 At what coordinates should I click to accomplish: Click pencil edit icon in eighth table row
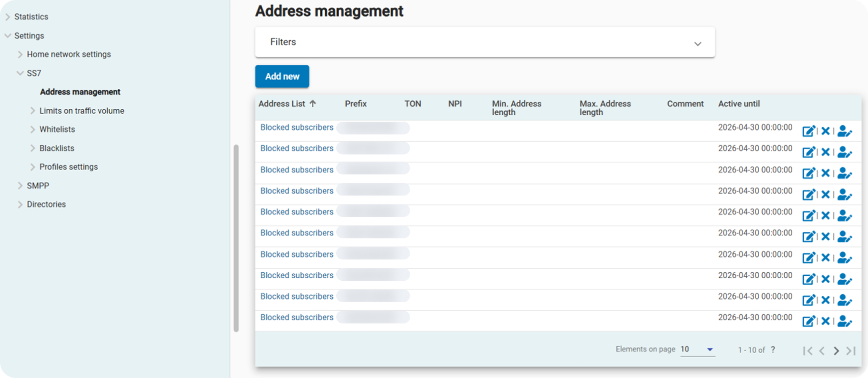[x=809, y=279]
